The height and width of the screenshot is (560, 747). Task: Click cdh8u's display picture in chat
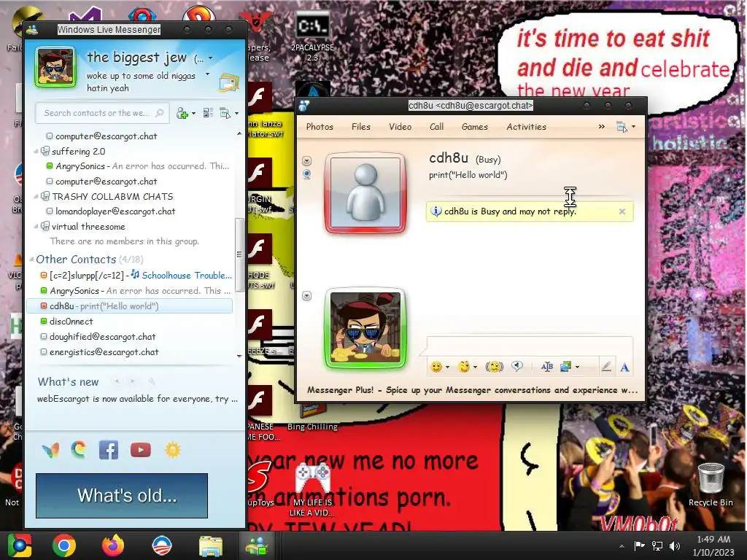point(365,192)
